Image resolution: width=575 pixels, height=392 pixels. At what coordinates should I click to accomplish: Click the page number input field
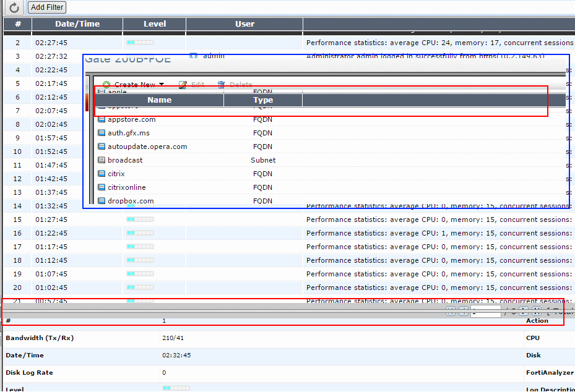pyautogui.click(x=485, y=312)
